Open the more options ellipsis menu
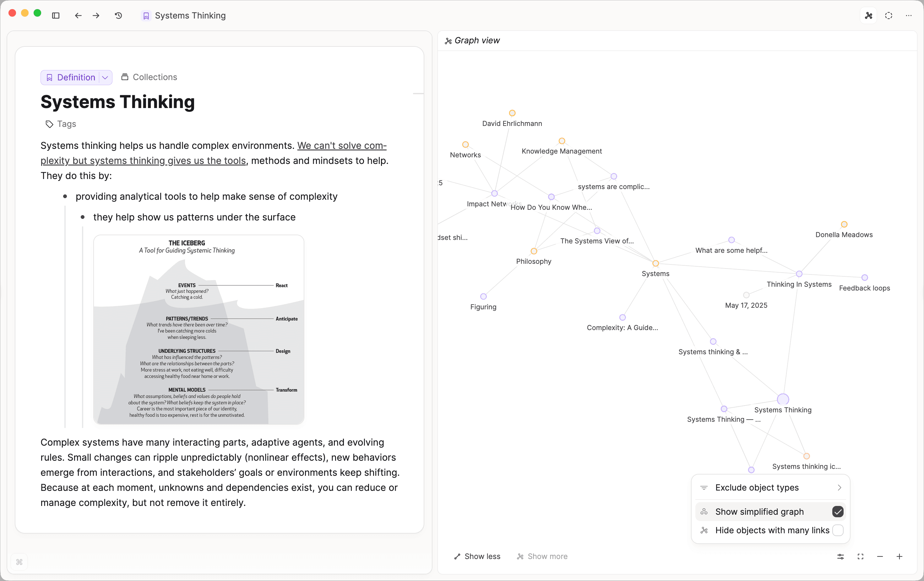 909,16
